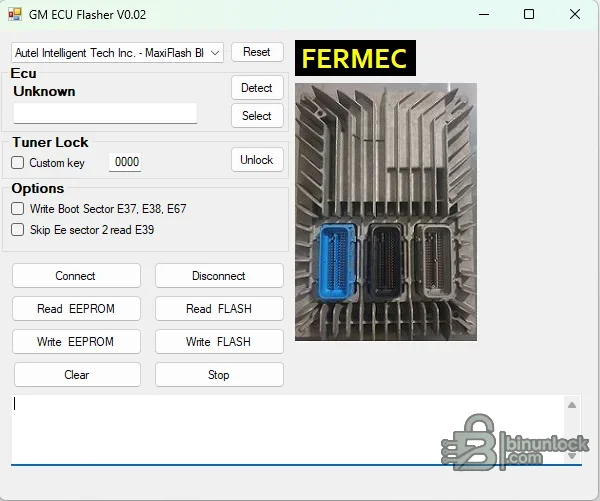600x501 pixels.
Task: Toggle Skip Ee sector 2 read E39
Action: (x=18, y=230)
